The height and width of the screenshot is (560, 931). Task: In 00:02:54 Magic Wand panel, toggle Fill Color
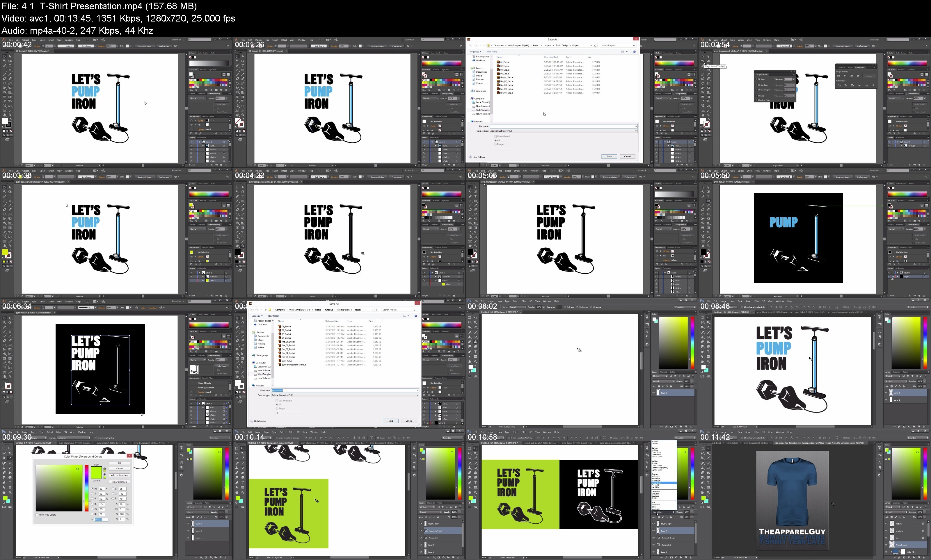click(x=756, y=79)
